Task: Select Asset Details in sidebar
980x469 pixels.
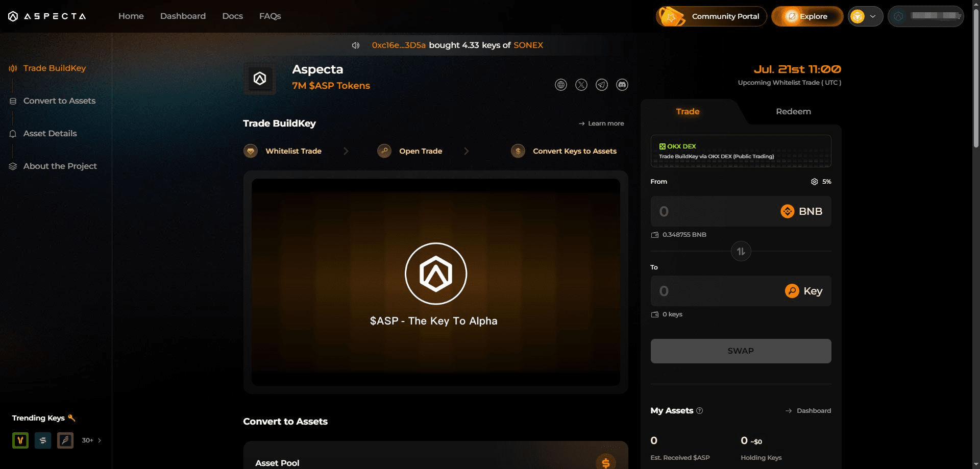Action: (43, 134)
